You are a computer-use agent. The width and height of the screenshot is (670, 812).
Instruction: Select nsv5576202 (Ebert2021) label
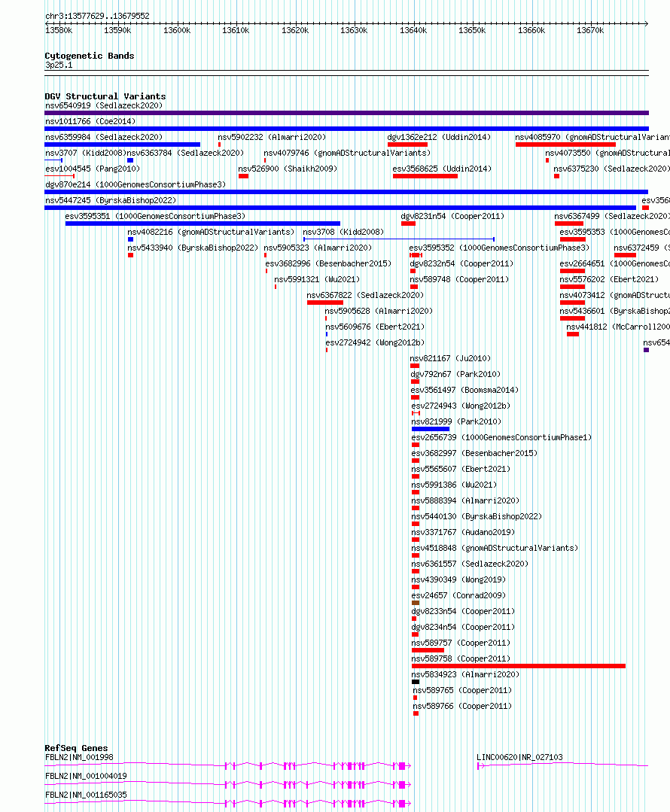(x=609, y=279)
